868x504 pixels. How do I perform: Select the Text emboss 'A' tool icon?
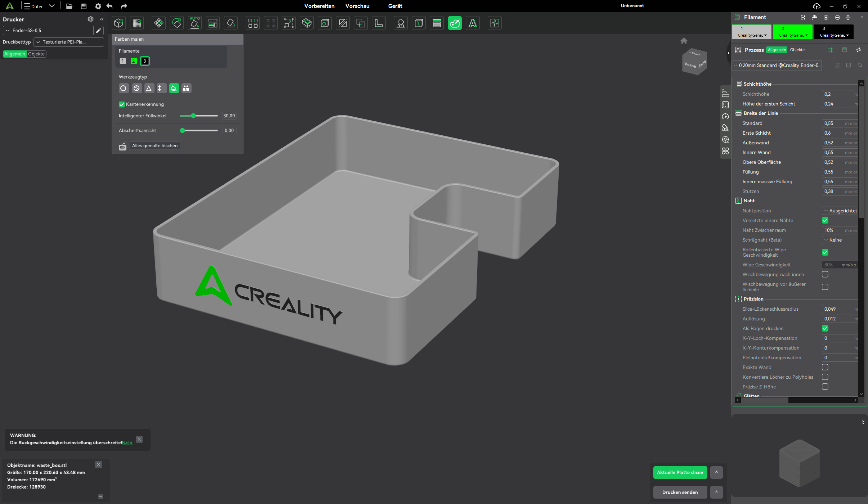coord(473,23)
